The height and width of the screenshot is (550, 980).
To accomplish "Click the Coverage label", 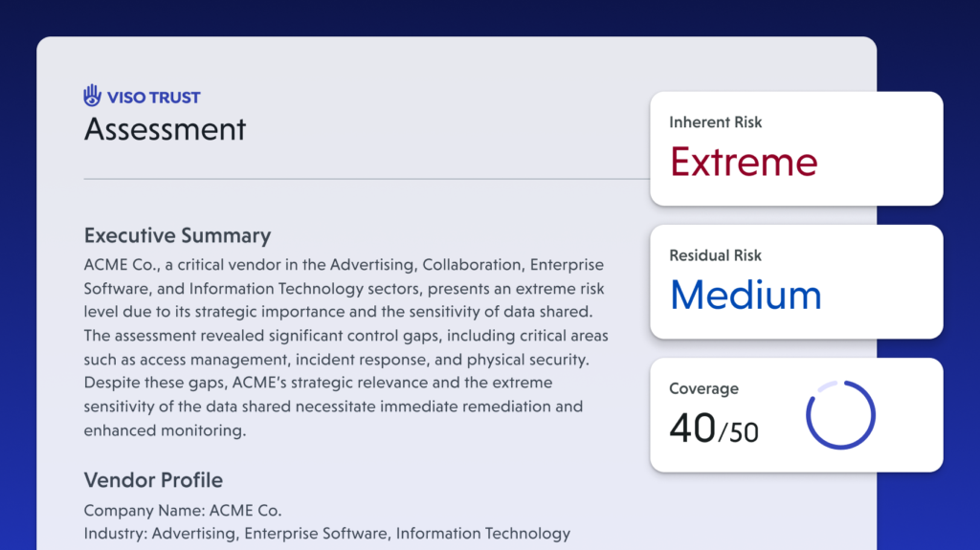I will coord(703,389).
